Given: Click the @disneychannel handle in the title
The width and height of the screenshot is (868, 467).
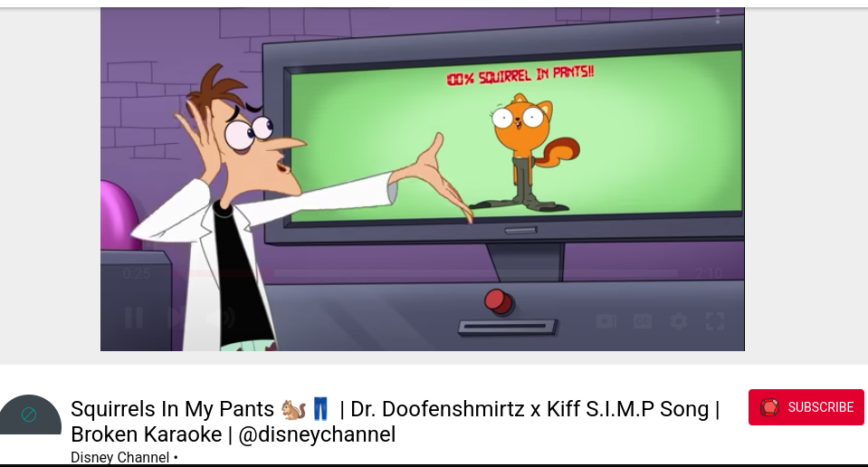Looking at the screenshot, I should point(317,434).
